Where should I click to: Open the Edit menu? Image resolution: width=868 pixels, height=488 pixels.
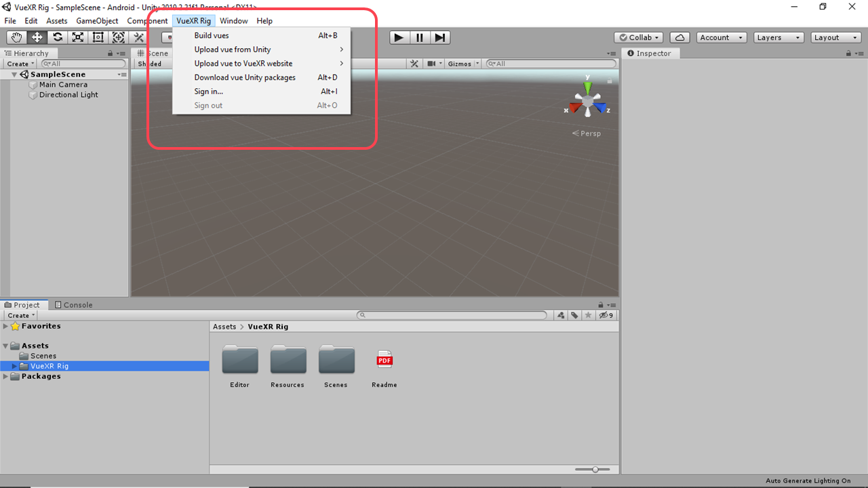point(31,21)
